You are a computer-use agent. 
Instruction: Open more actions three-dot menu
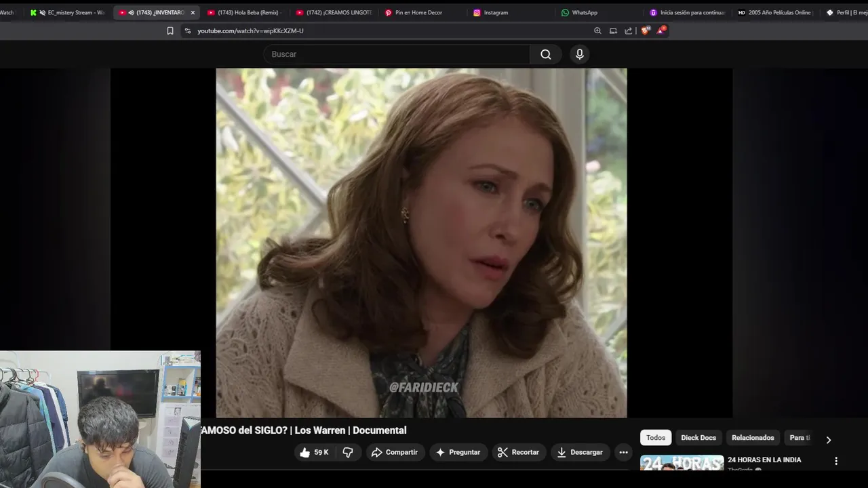click(x=623, y=452)
